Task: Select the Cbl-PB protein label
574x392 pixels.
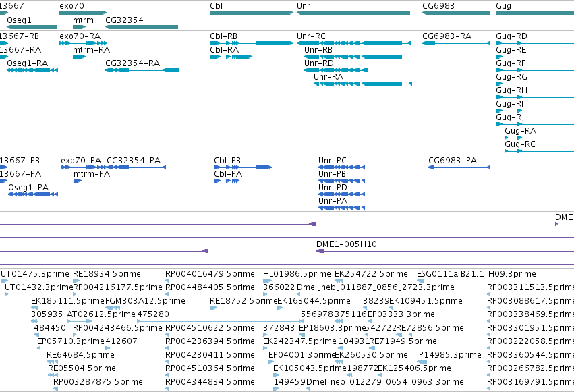Action: coord(227,161)
